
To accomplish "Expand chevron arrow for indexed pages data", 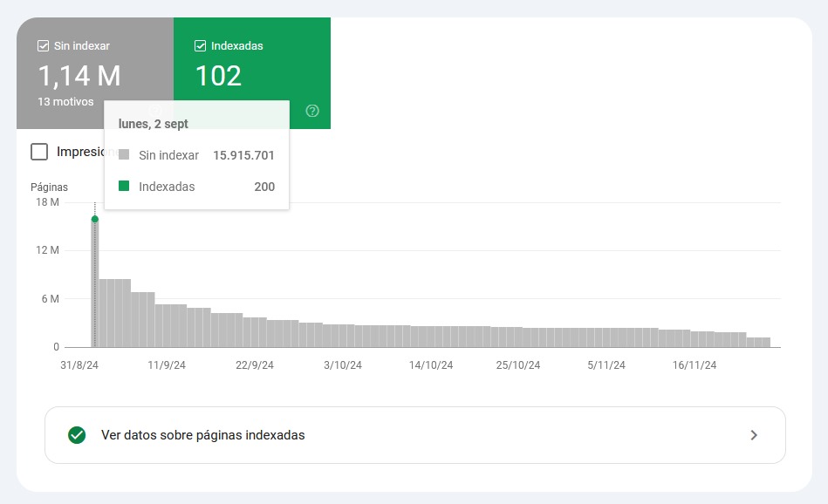I will pos(754,435).
